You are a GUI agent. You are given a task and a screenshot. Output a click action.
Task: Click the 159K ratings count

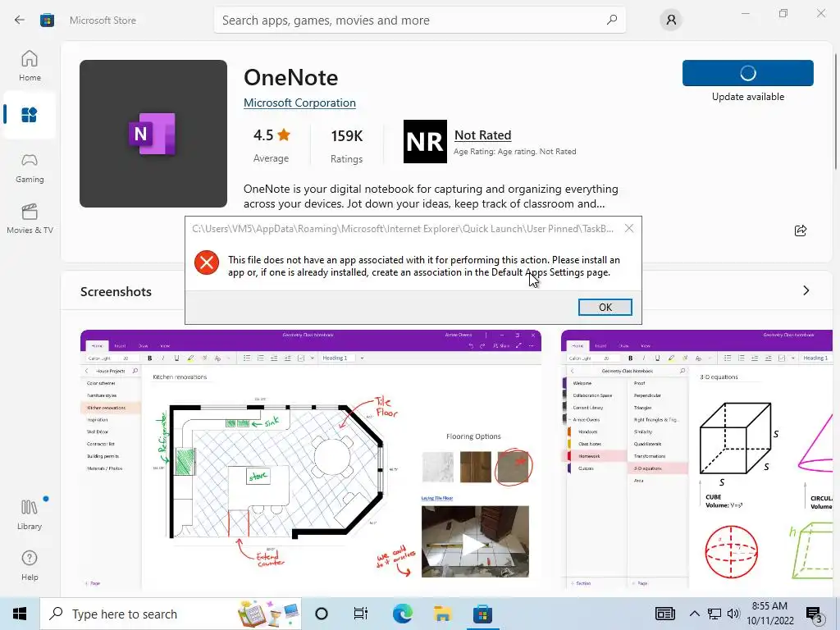point(347,144)
